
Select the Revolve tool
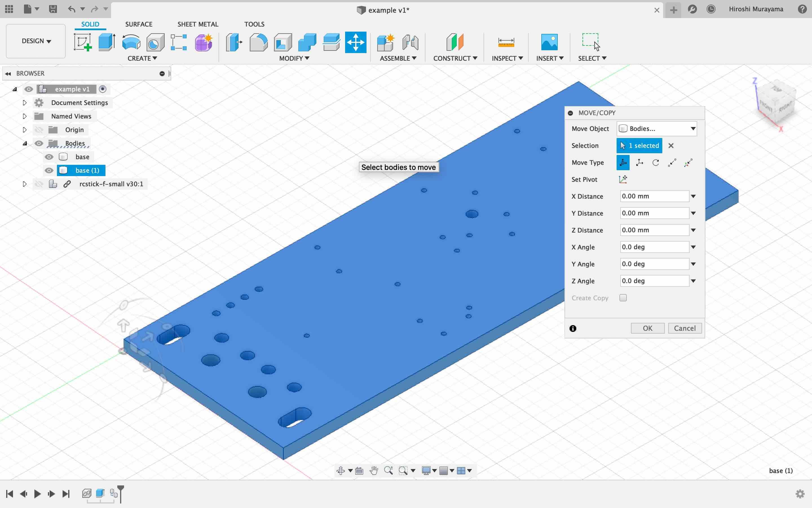(131, 42)
